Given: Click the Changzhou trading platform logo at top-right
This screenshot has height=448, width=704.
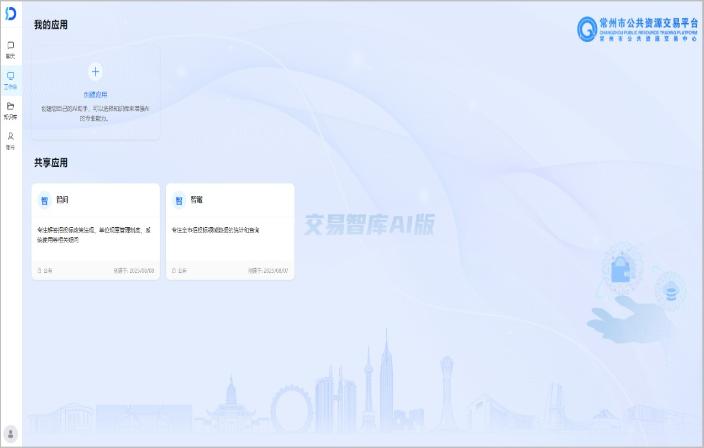Looking at the screenshot, I should (x=638, y=29).
